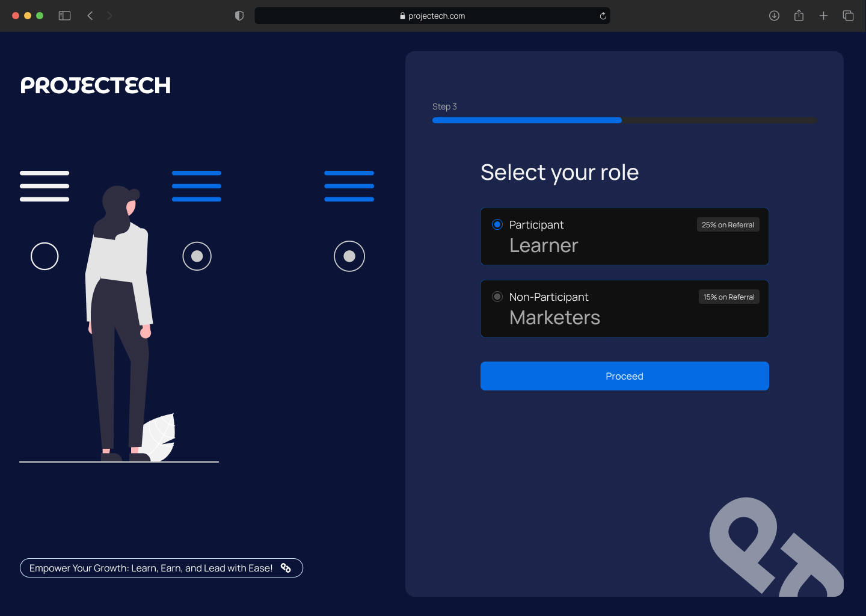Click the PROJECTECH logo
866x616 pixels.
96,85
